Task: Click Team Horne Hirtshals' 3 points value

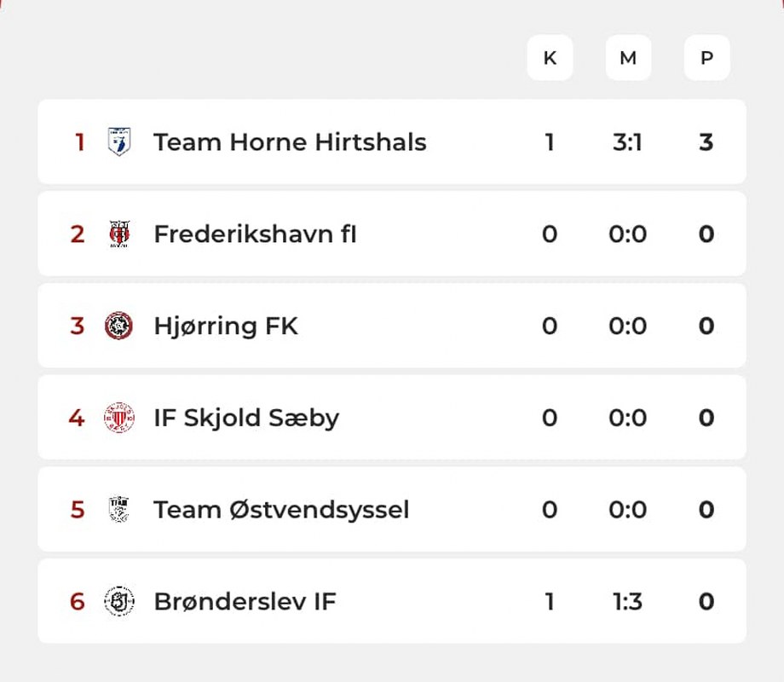Action: point(706,142)
